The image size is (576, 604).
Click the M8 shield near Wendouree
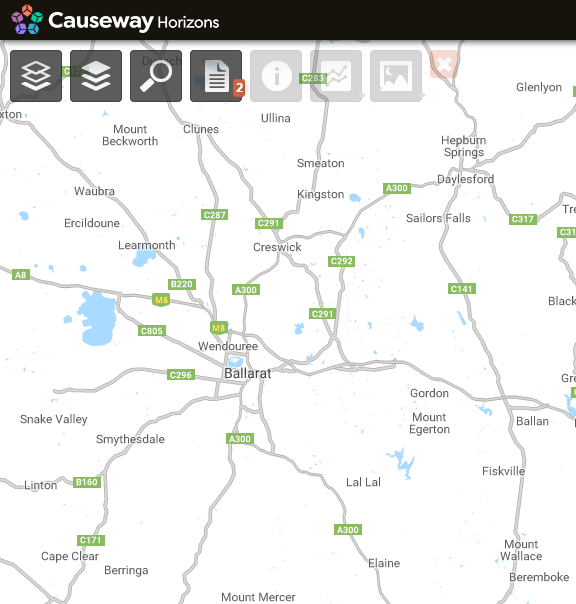click(218, 328)
